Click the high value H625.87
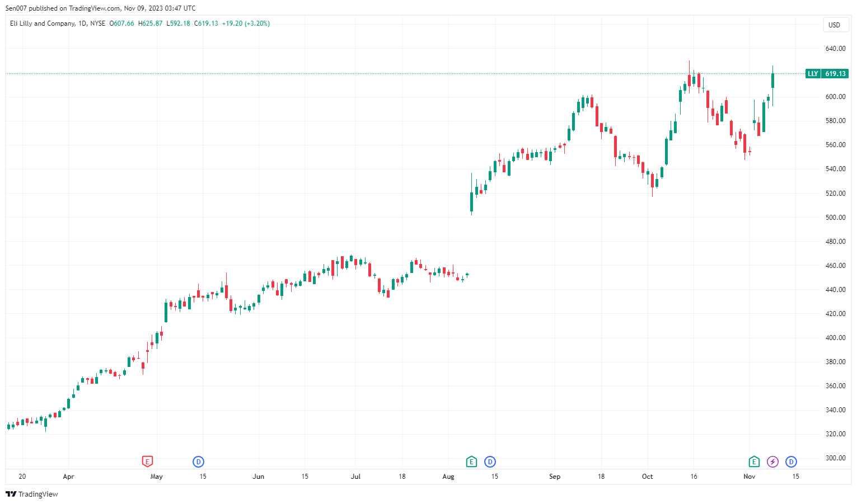Image resolution: width=857 pixels, height=504 pixels. pyautogui.click(x=151, y=23)
